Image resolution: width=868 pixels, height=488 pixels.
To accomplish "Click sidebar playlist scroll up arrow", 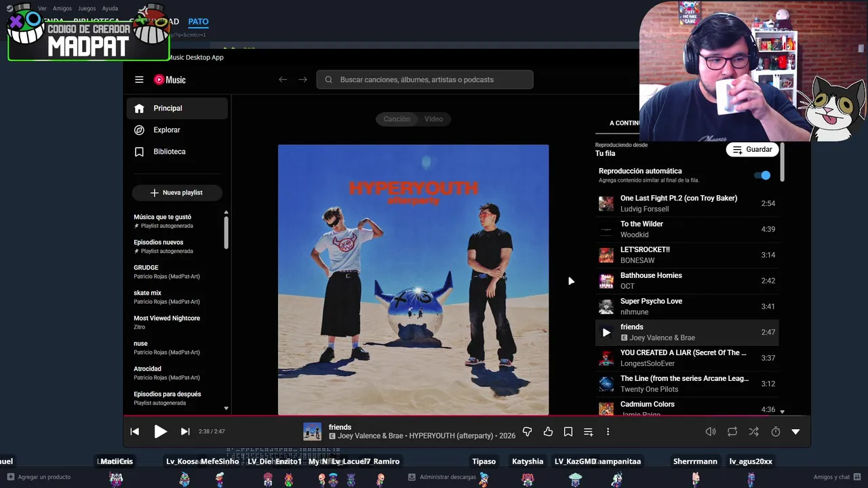I will pyautogui.click(x=226, y=213).
